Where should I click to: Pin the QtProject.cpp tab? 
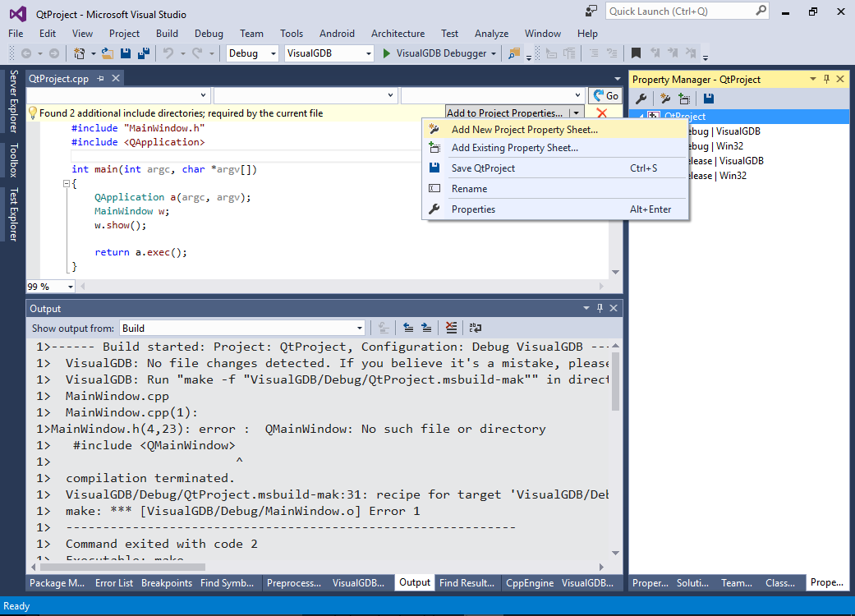click(100, 79)
